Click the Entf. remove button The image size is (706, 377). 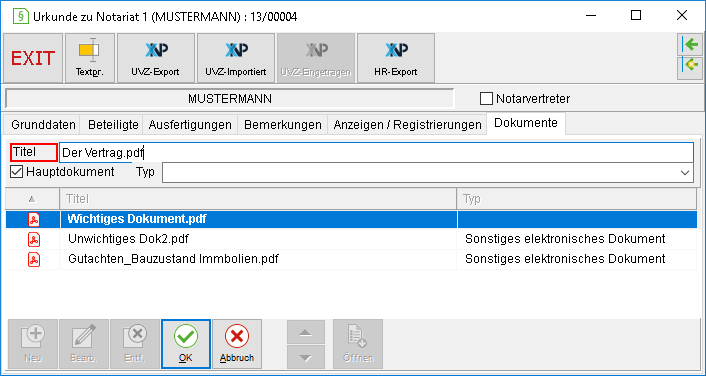[x=135, y=344]
